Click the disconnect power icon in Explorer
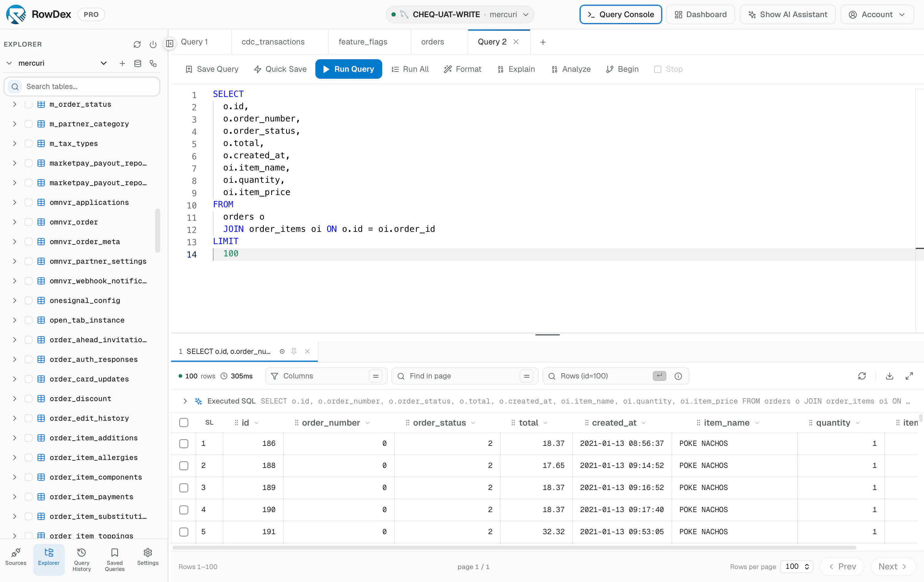Viewport: 924px width, 582px height. 153,44
